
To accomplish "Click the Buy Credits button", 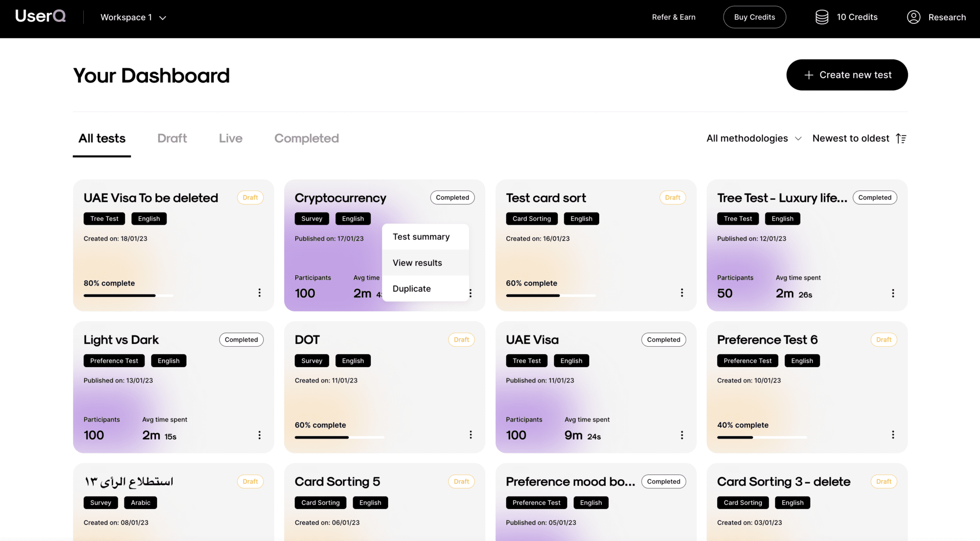I will point(755,17).
